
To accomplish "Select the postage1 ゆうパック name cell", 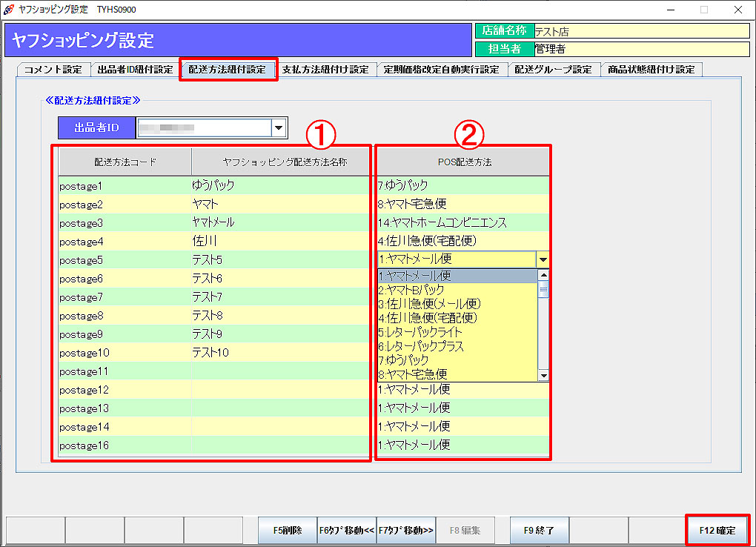I will pos(280,185).
